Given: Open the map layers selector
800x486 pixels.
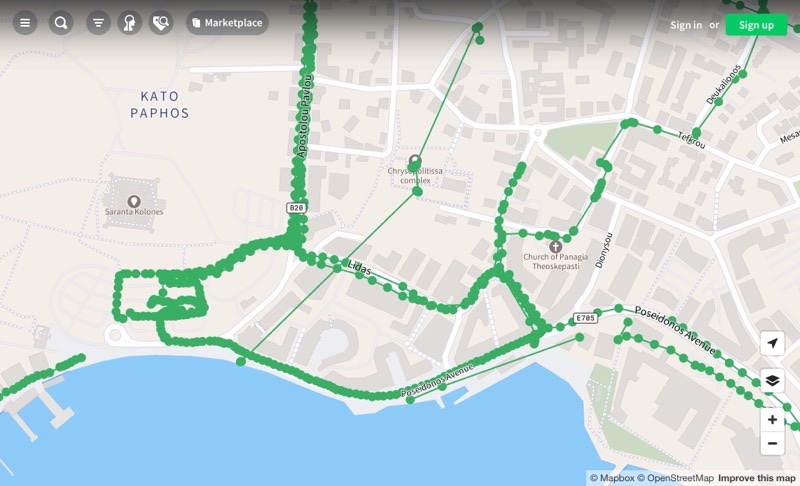Looking at the screenshot, I should (772, 380).
